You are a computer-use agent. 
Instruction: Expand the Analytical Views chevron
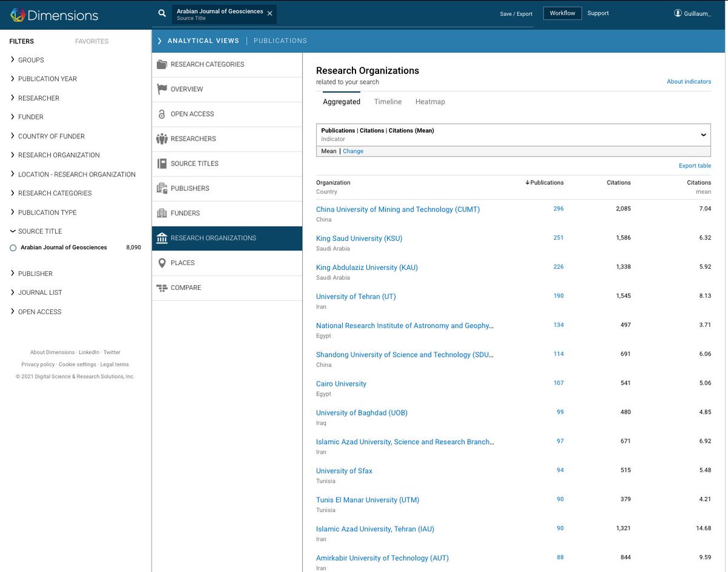160,41
